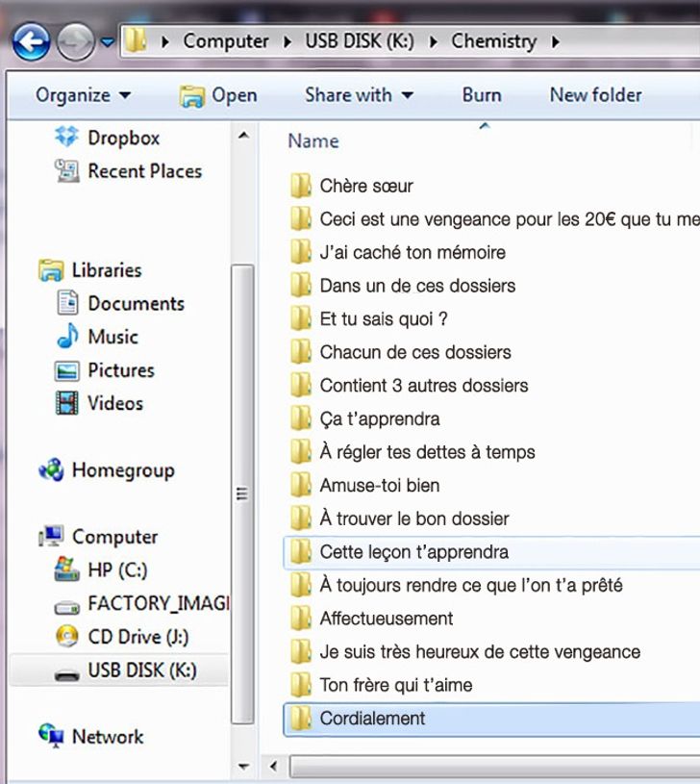This screenshot has height=784, width=700.
Task: Select the 'Chère sœur' folder
Action: tap(365, 186)
